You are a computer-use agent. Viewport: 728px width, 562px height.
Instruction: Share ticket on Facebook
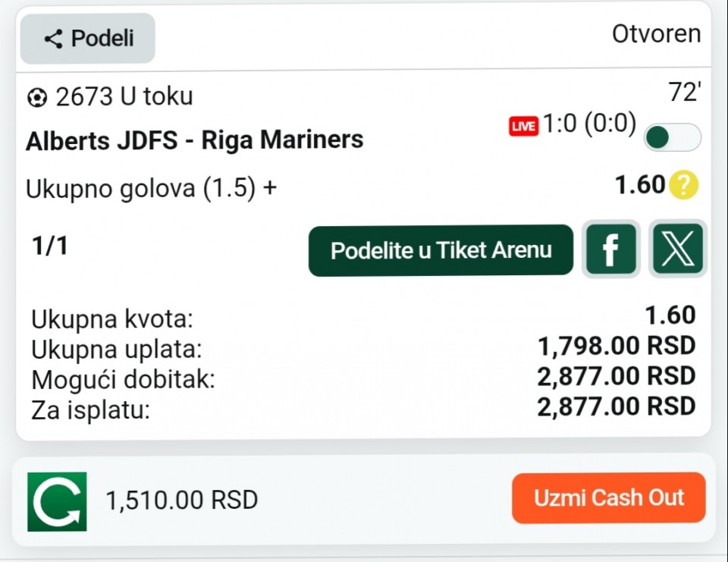tap(610, 250)
